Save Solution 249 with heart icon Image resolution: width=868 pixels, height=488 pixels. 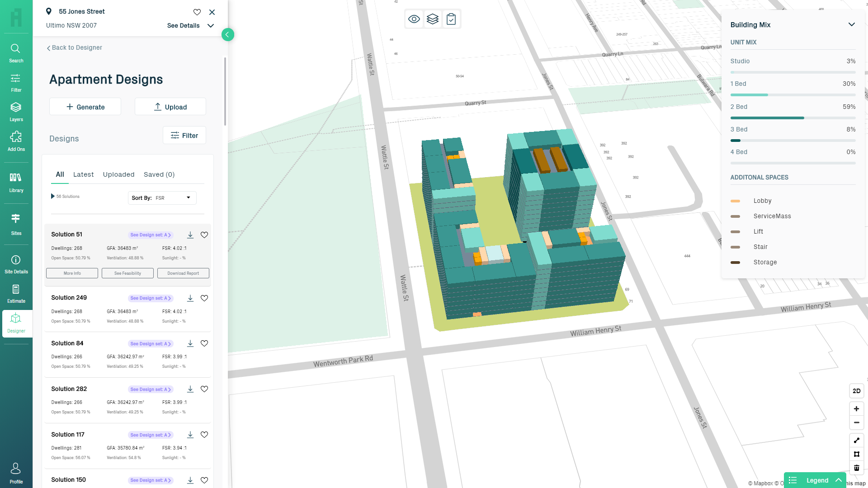pos(204,298)
